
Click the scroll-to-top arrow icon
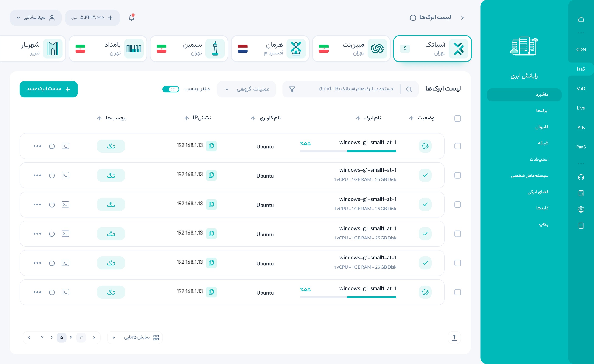(454, 337)
